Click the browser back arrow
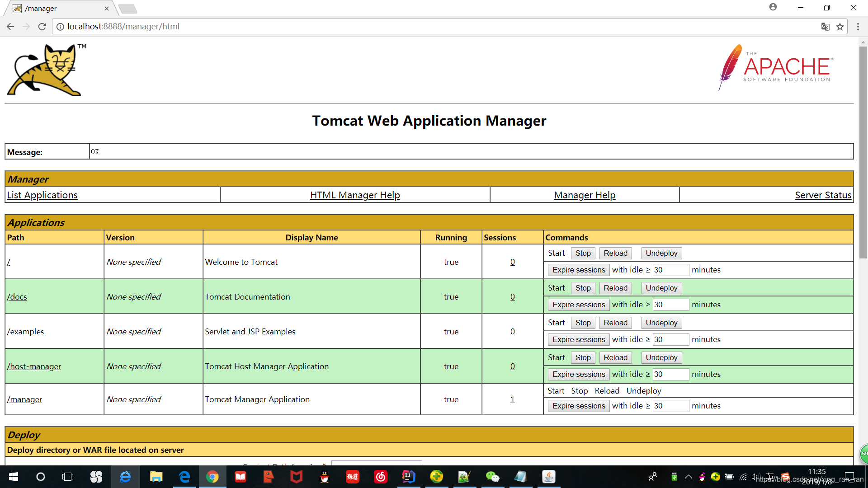 (x=10, y=27)
